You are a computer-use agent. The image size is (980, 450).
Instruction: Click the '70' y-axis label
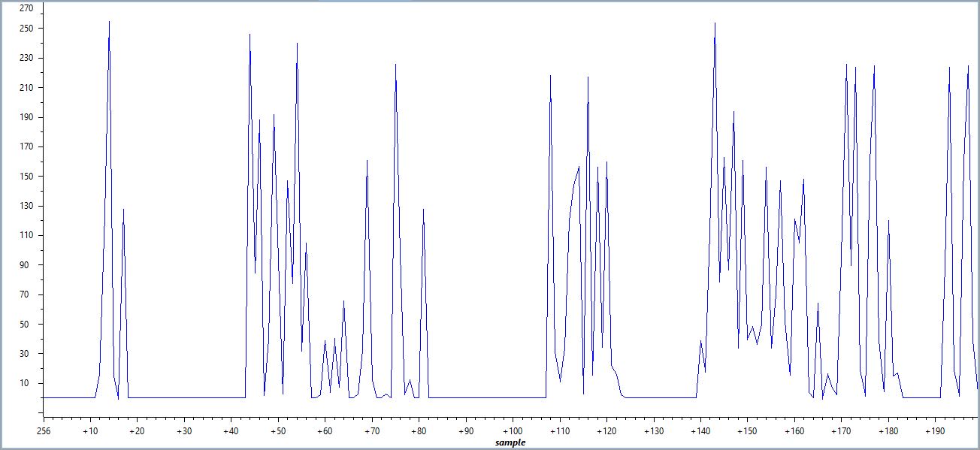[29, 294]
